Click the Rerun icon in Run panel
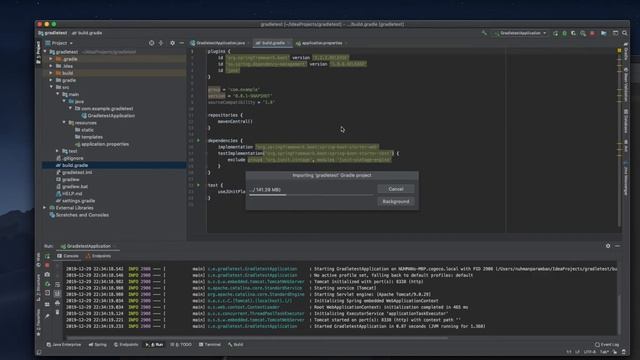640x360 pixels. [47, 256]
